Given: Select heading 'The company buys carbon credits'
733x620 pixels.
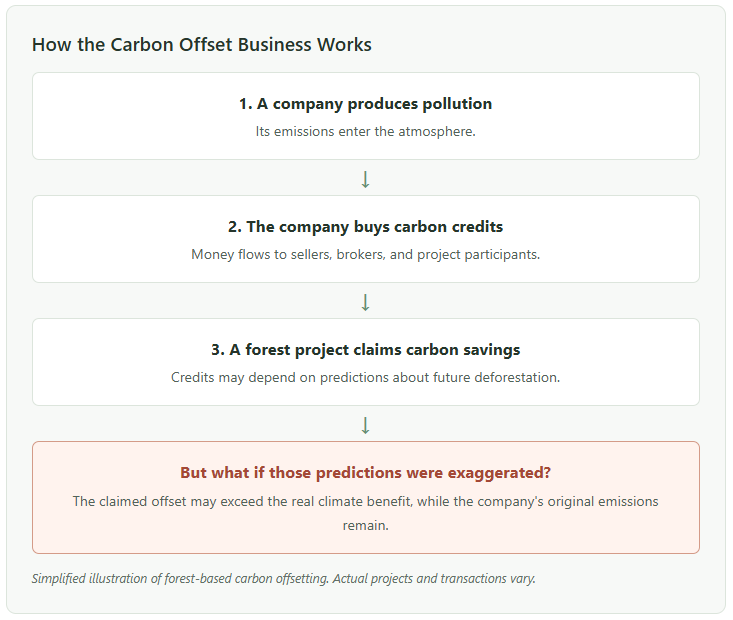Looking at the screenshot, I should click(374, 227).
